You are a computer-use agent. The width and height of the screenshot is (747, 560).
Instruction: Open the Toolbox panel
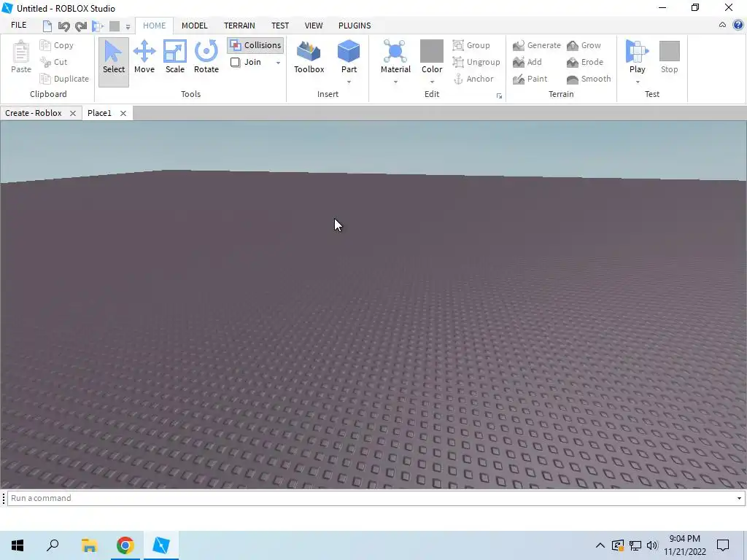tap(309, 58)
